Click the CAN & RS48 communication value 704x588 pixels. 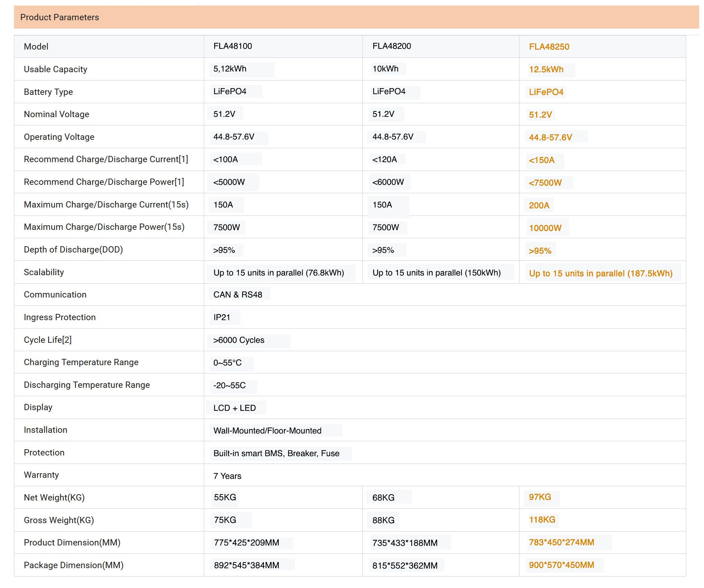pyautogui.click(x=238, y=295)
